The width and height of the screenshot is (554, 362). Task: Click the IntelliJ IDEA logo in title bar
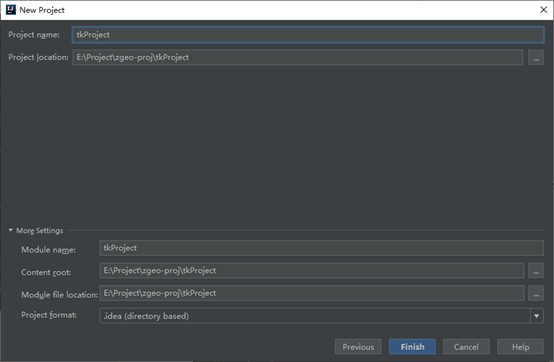coord(11,10)
